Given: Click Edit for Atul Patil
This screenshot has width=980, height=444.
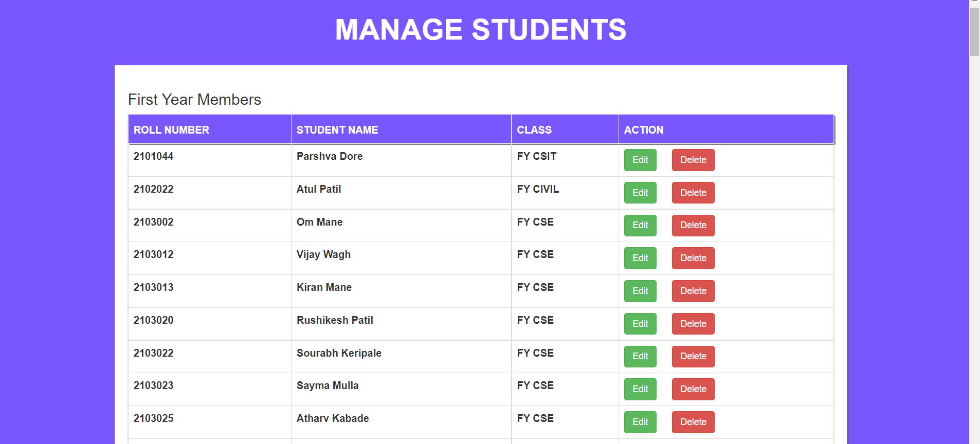Looking at the screenshot, I should point(640,193).
